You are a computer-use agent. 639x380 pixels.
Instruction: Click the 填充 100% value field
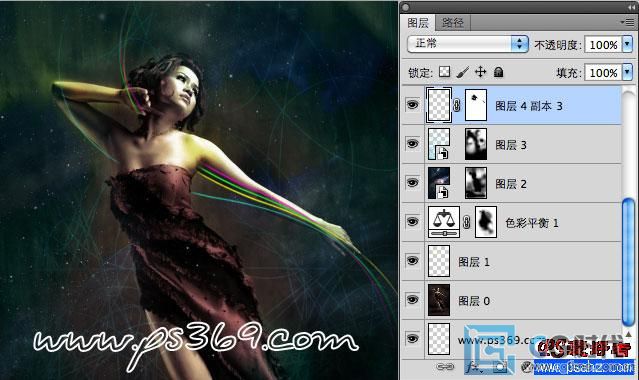603,73
